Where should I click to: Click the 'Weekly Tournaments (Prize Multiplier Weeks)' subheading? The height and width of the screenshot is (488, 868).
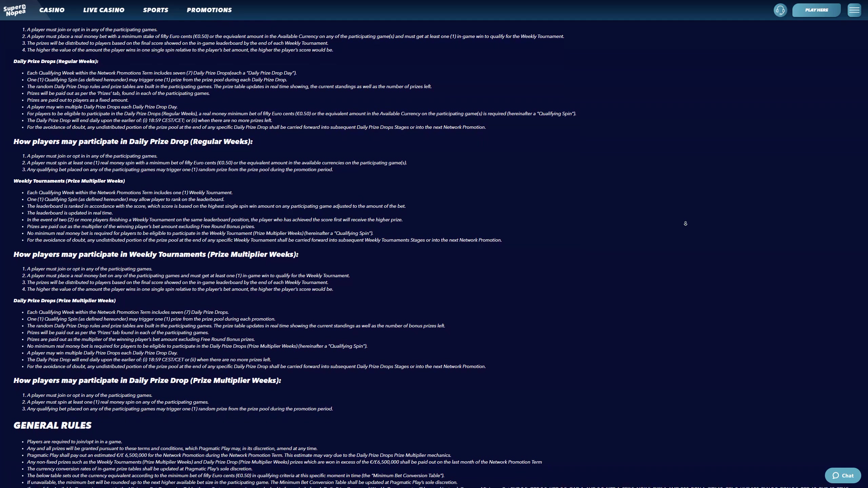click(69, 181)
